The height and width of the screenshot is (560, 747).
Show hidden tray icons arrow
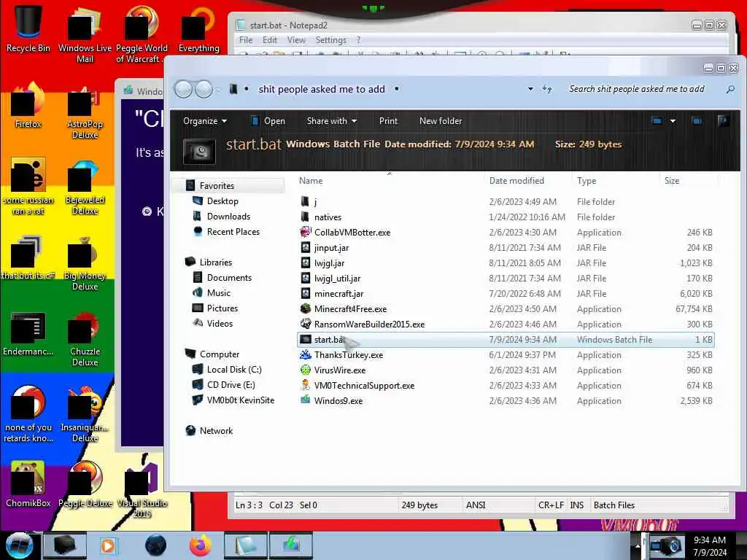point(638,545)
